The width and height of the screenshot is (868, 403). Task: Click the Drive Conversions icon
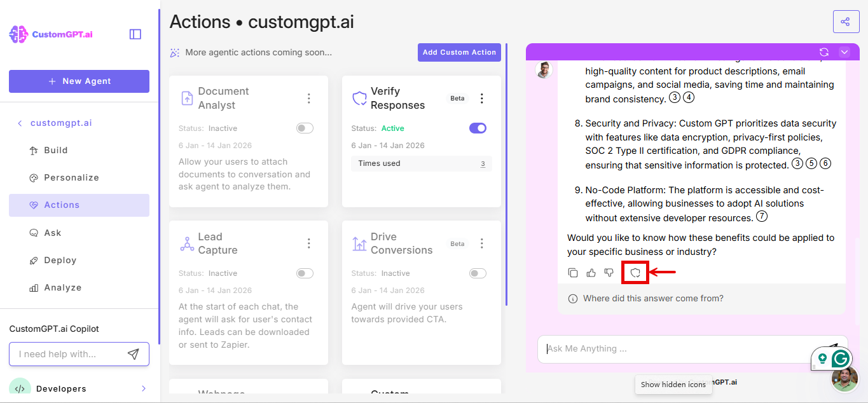(360, 243)
